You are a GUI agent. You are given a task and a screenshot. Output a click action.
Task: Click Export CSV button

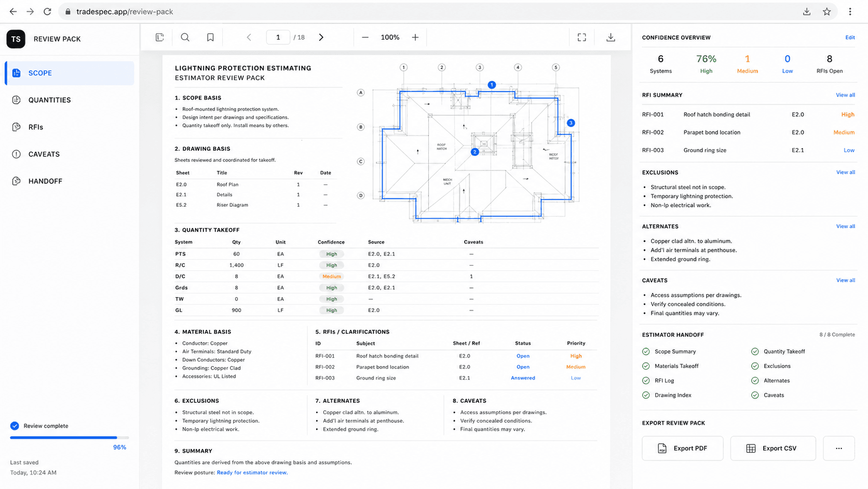[773, 448]
